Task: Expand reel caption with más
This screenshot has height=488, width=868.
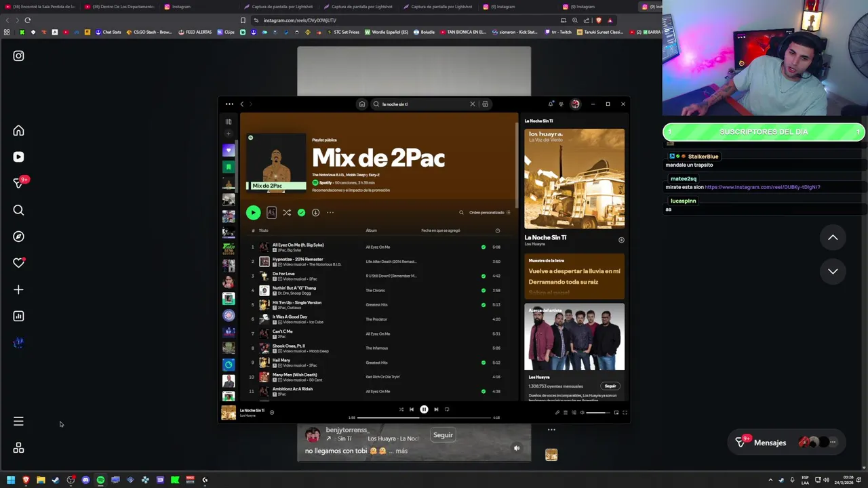Action: tap(401, 451)
